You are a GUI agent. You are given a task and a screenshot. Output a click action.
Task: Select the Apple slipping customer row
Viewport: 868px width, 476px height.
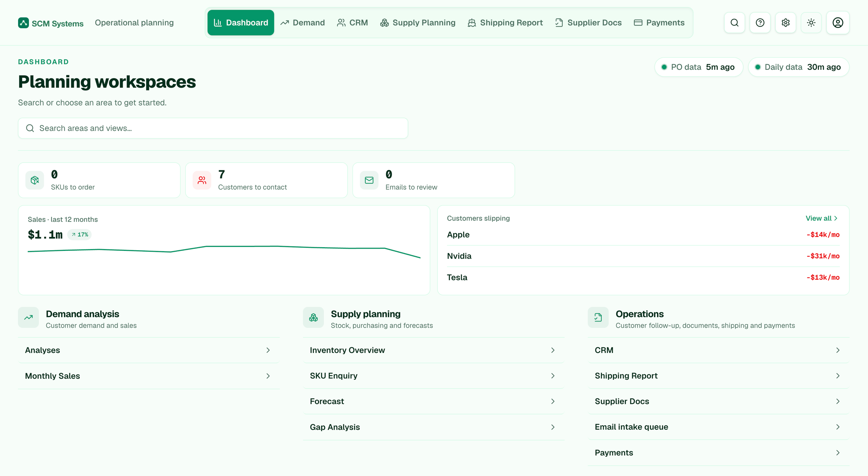click(643, 235)
